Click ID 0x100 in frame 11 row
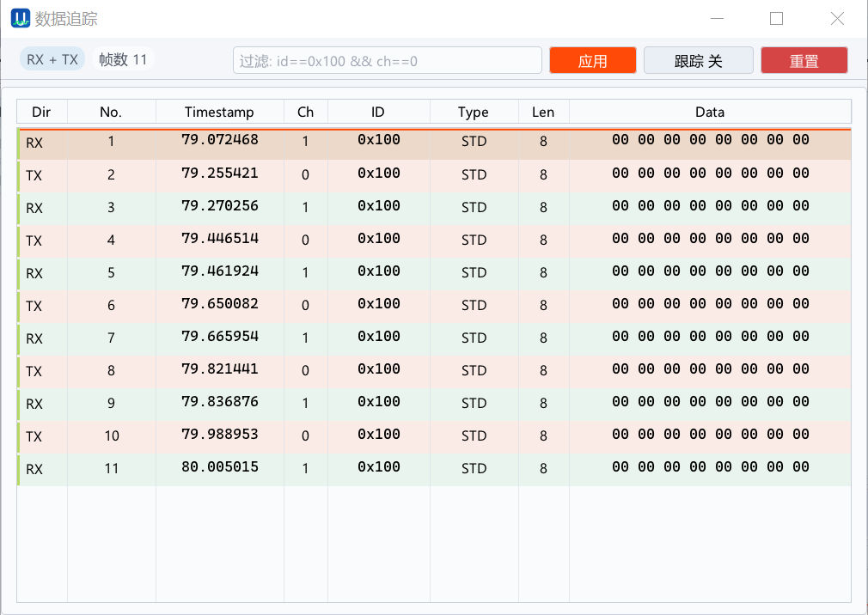Image resolution: width=868 pixels, height=615 pixels. click(379, 466)
